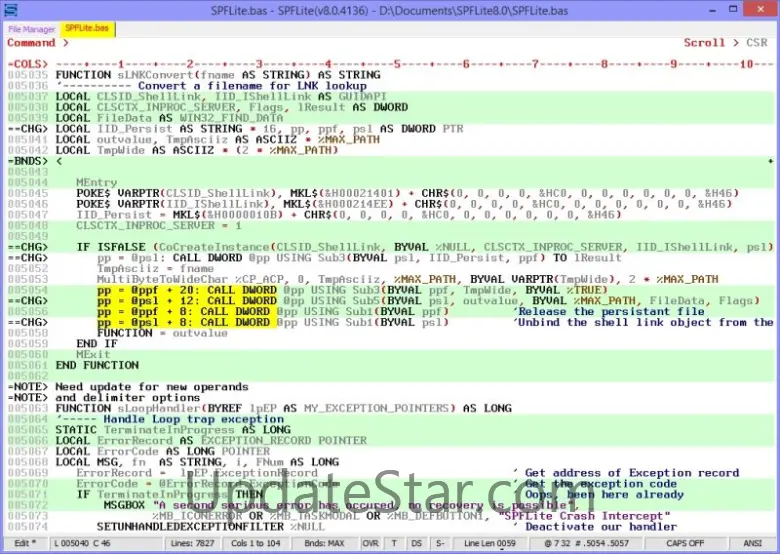Click the 'Get address of Exception record' comment
This screenshot has height=554, width=780.
[632, 473]
